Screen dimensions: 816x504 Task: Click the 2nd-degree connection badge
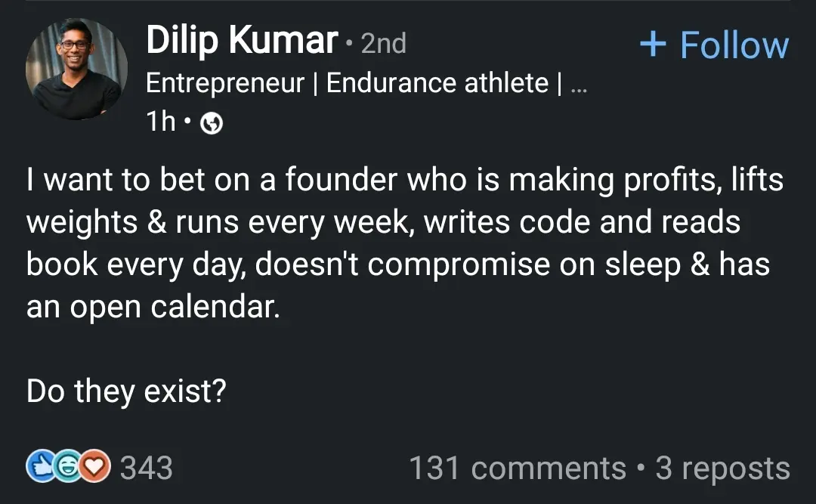coord(383,44)
